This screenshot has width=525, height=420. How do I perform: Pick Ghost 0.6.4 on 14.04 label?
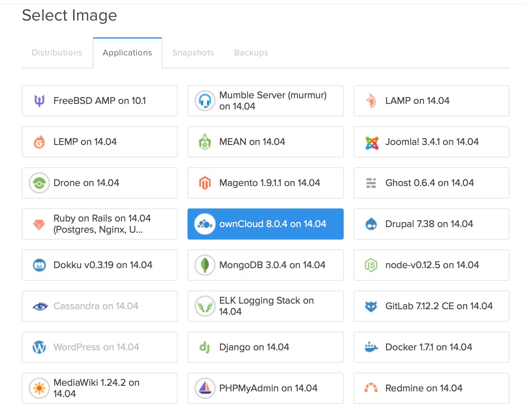[430, 183]
